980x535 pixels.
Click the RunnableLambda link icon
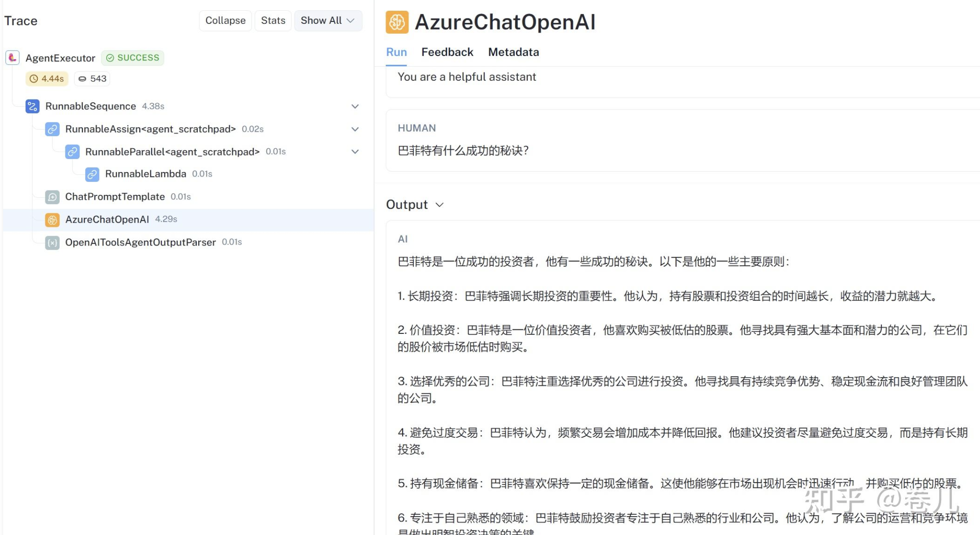[92, 174]
